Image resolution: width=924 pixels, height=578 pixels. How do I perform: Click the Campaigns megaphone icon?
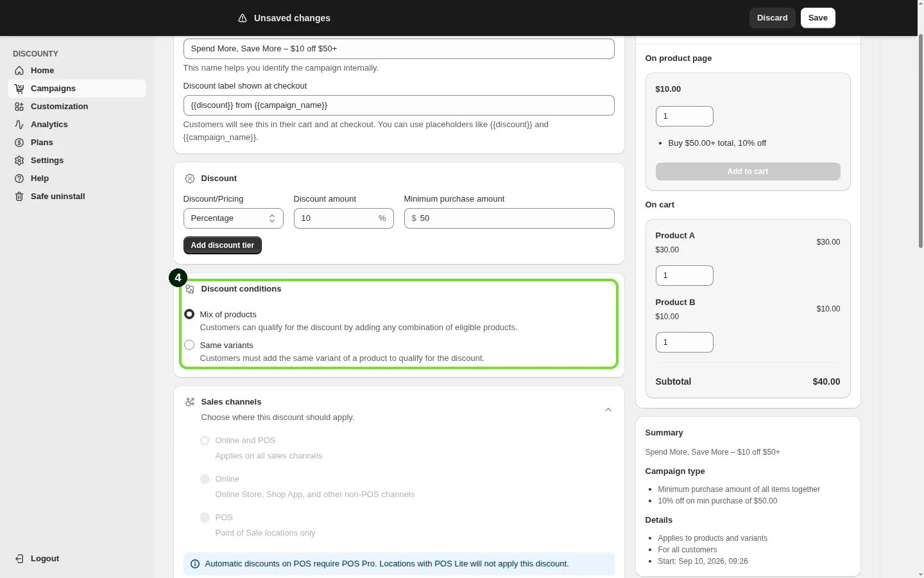pyautogui.click(x=19, y=89)
